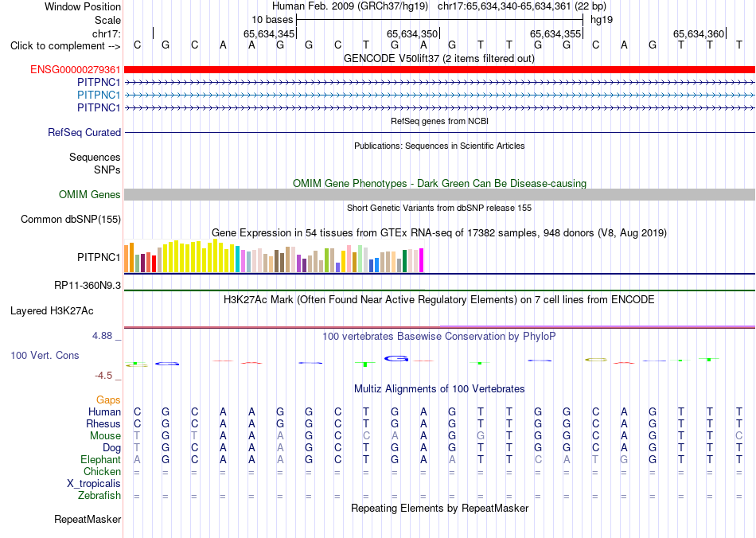Click the Mouse species row label
756x538 pixels.
[x=105, y=436]
